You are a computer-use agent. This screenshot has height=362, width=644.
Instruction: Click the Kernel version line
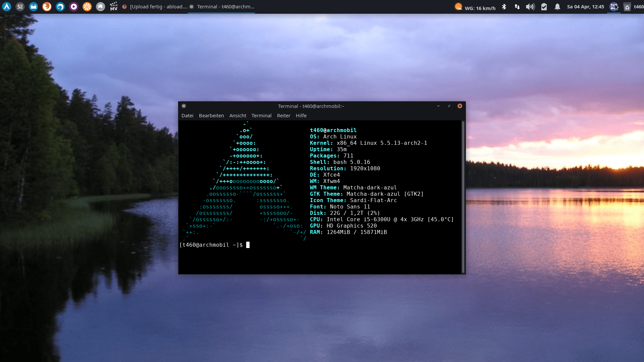368,143
